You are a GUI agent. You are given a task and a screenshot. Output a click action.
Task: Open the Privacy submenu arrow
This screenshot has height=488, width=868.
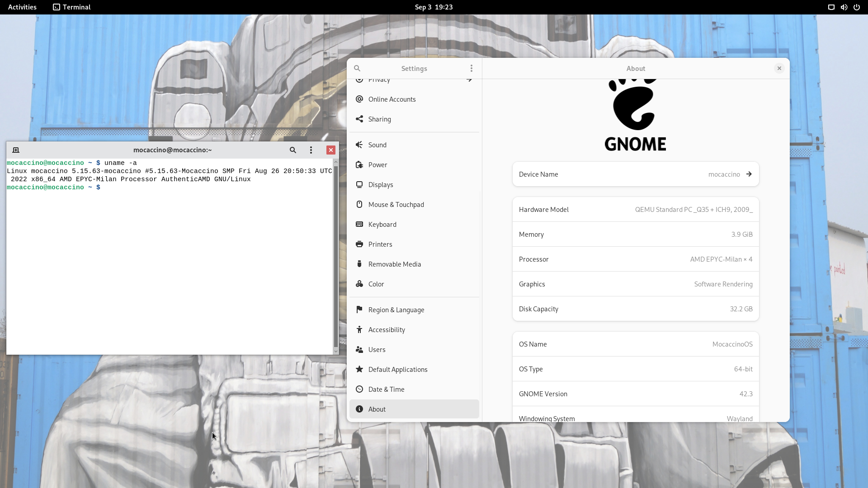[x=469, y=80]
